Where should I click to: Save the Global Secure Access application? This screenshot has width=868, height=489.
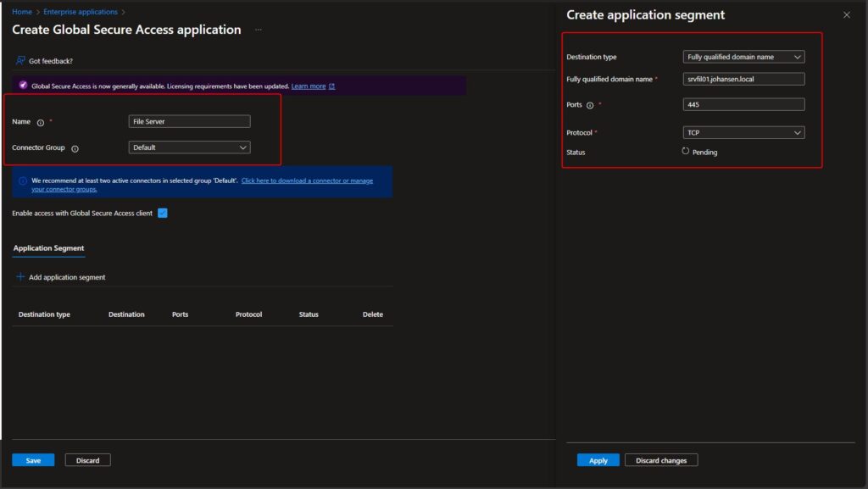point(33,460)
